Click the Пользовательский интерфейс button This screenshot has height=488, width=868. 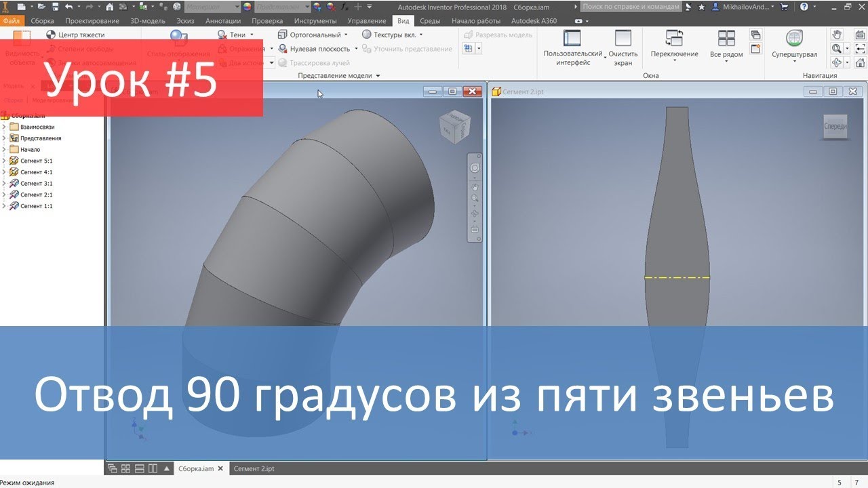(x=572, y=48)
